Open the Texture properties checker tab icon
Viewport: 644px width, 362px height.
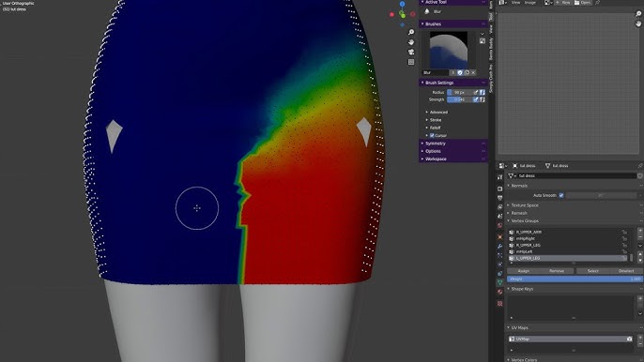499,303
